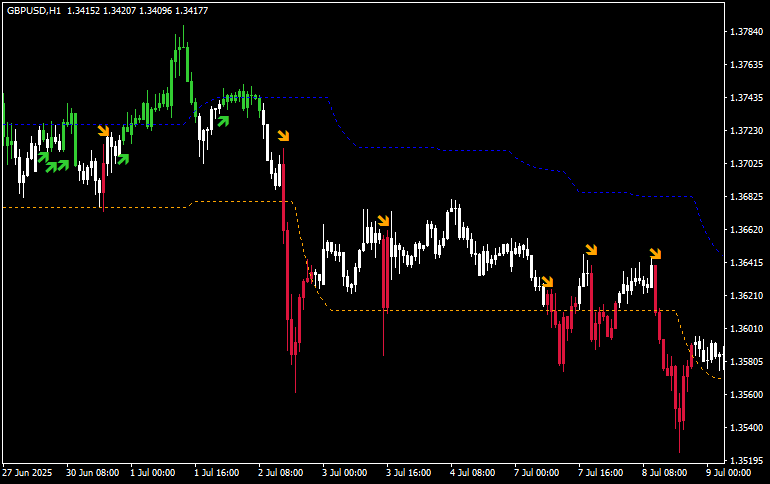Click the 1.35400 price label
Screen dimensions: 770x484
pyautogui.click(x=746, y=428)
